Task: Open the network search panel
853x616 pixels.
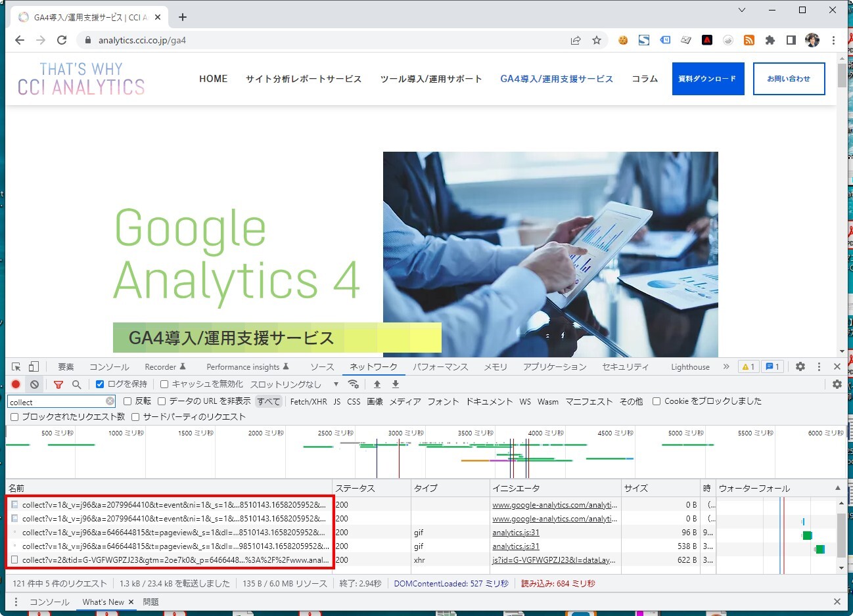Action: (77, 384)
